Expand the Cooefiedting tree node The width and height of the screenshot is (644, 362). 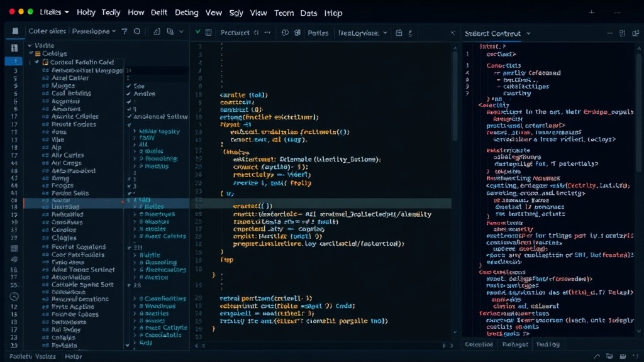(135, 299)
